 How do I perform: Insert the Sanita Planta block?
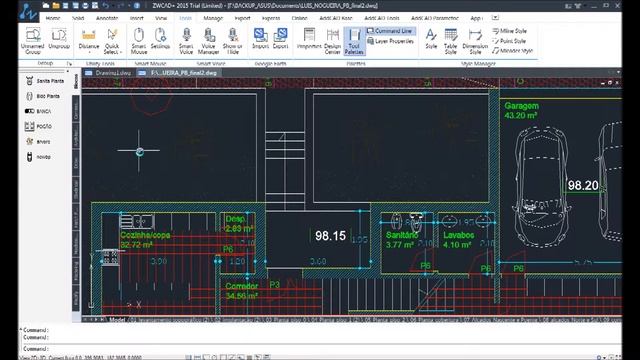[x=44, y=81]
